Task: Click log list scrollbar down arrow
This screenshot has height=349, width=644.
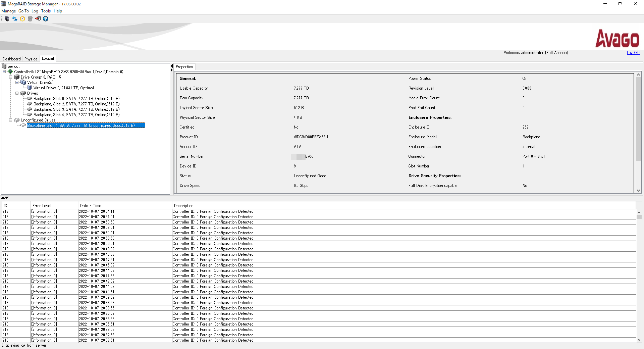Action: point(639,340)
